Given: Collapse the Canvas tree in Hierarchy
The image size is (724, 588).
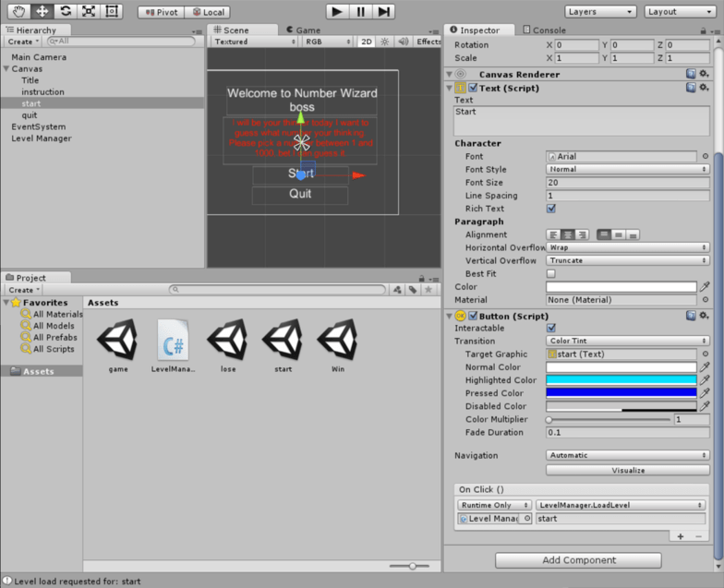Looking at the screenshot, I should click(x=7, y=68).
